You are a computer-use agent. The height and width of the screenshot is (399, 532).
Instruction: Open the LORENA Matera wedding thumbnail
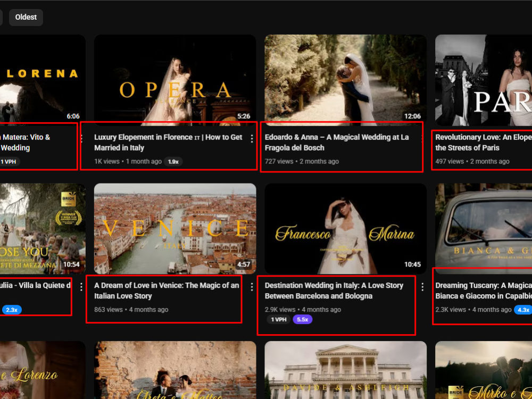pyautogui.click(x=43, y=80)
